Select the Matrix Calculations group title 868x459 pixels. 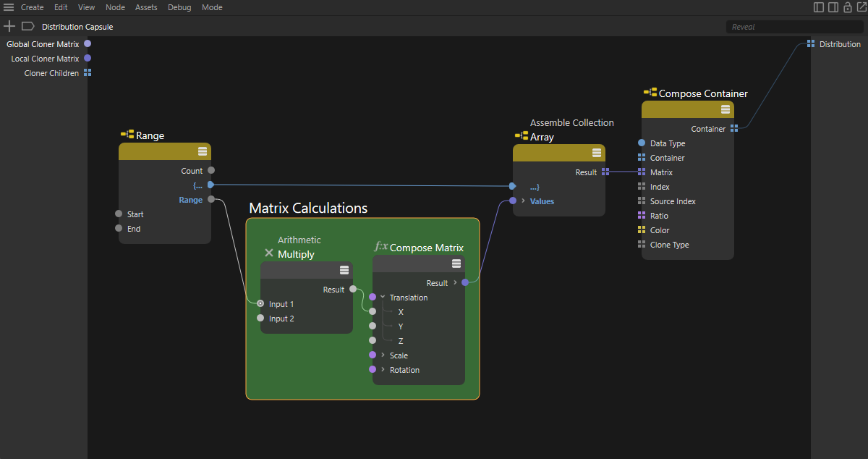(308, 209)
